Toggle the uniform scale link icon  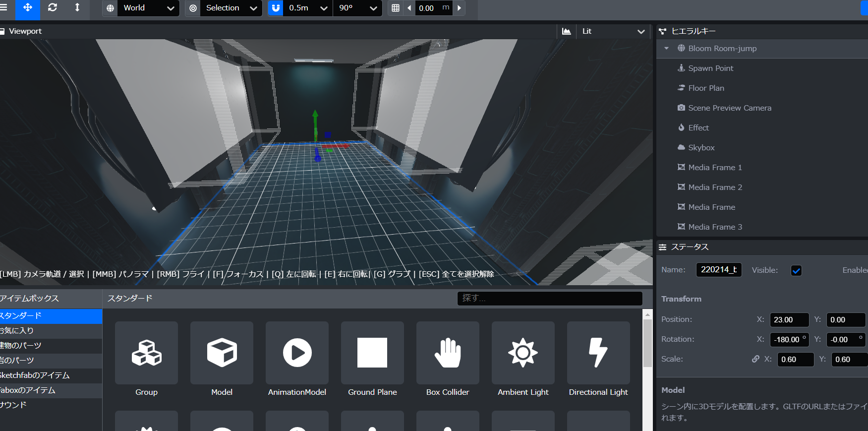pyautogui.click(x=755, y=359)
